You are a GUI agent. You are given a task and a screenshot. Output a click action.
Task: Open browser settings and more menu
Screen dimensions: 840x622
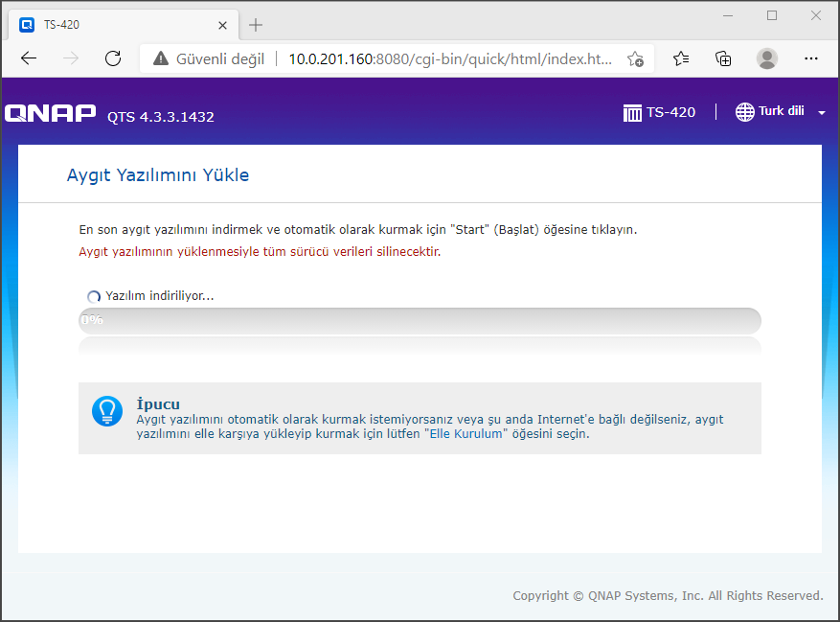(810, 58)
